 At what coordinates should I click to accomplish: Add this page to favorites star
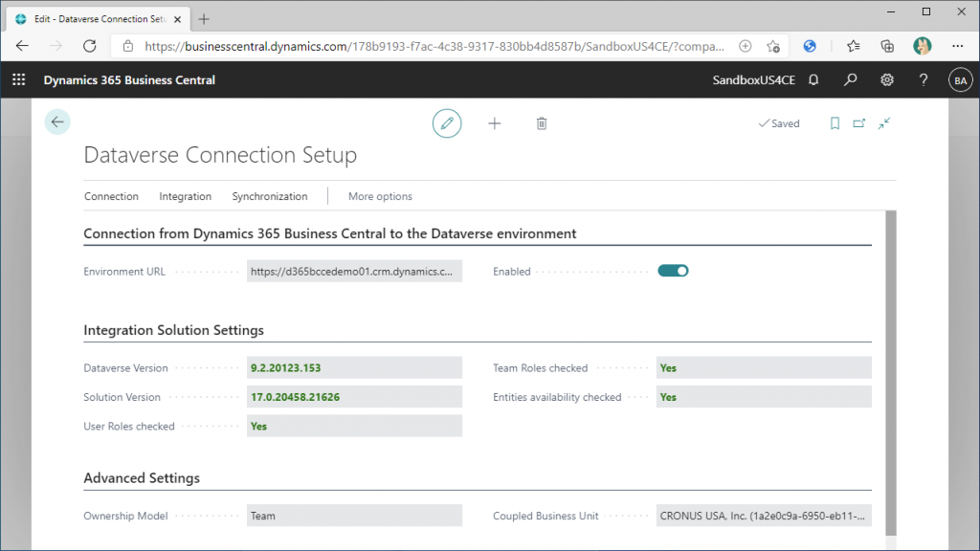point(773,46)
